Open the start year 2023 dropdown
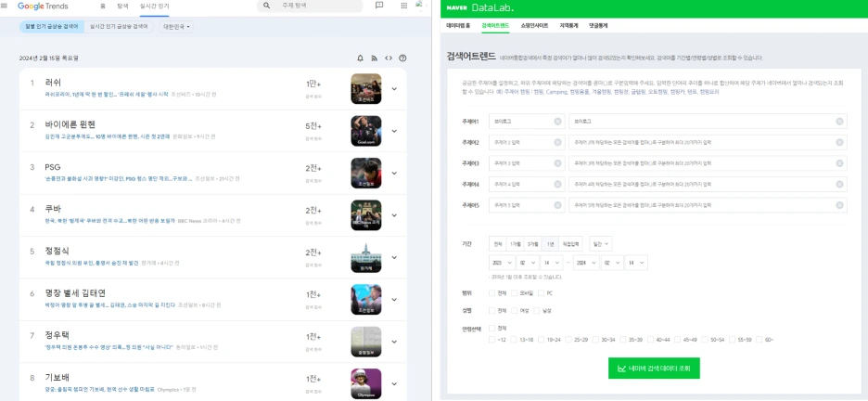This screenshot has width=868, height=401. coord(501,263)
